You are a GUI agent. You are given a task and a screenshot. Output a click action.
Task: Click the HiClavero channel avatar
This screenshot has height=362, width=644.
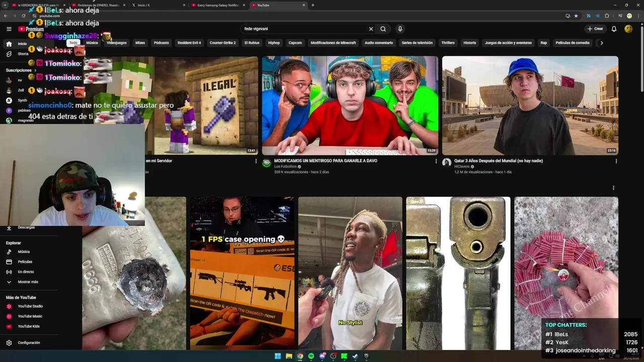coord(447,162)
